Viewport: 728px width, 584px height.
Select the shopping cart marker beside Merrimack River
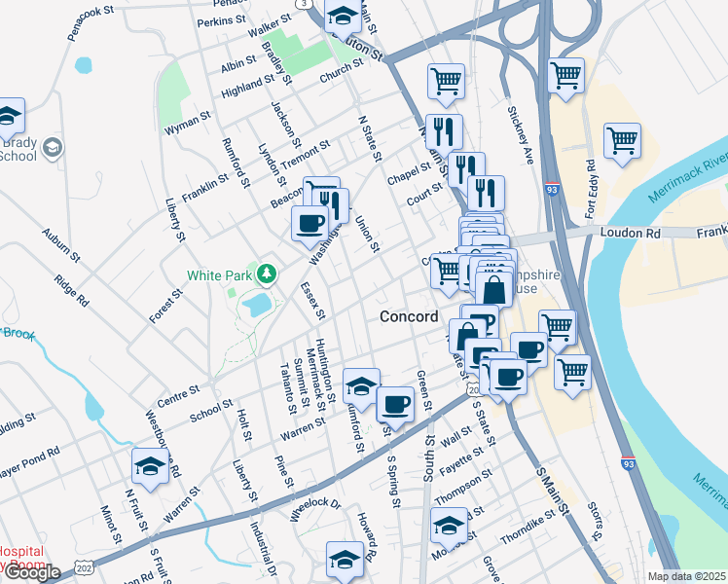point(622,142)
